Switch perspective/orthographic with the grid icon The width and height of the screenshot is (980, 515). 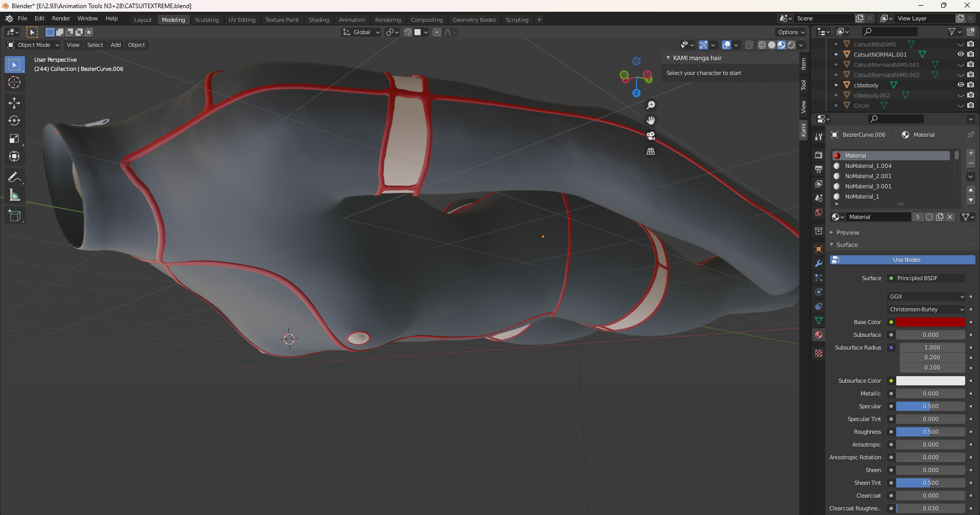point(651,151)
